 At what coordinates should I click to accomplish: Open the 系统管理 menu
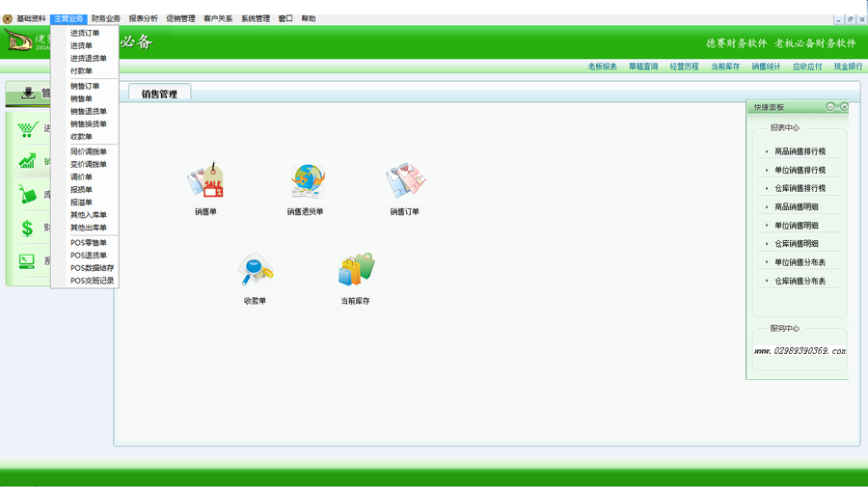tap(256, 19)
